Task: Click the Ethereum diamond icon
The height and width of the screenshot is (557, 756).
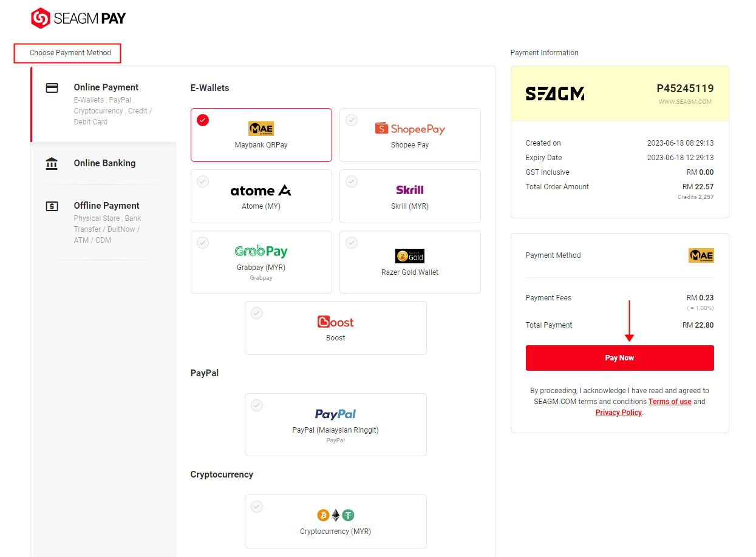Action: coord(336,515)
